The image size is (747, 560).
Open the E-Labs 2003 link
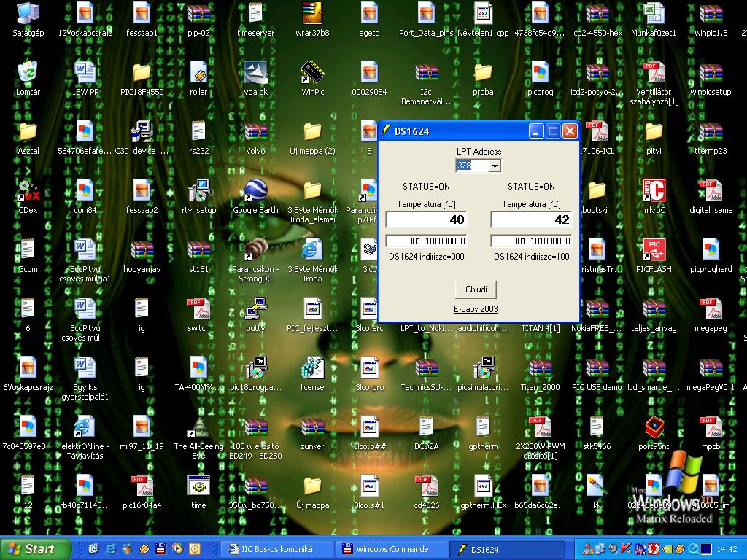coord(476,309)
